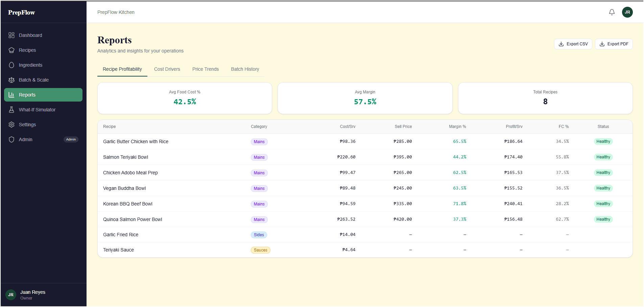Open the Garlic Butter Chicken with Rice row

click(136, 141)
